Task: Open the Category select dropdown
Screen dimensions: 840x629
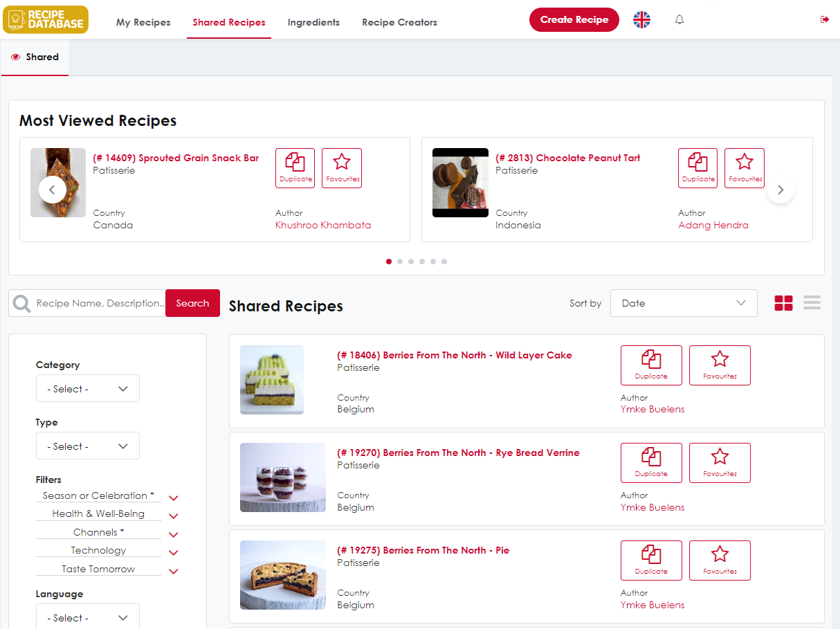Action: (88, 388)
